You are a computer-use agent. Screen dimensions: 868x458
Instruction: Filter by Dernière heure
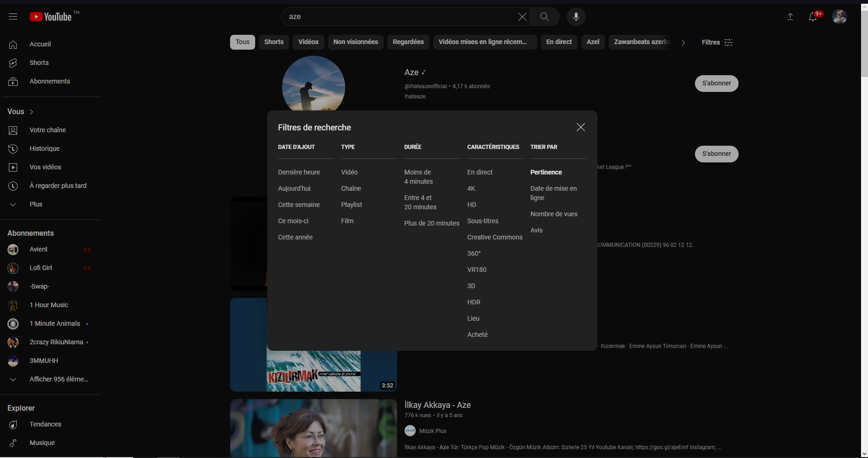299,172
